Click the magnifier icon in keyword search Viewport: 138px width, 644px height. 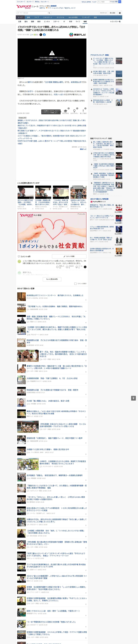coord(49,13)
